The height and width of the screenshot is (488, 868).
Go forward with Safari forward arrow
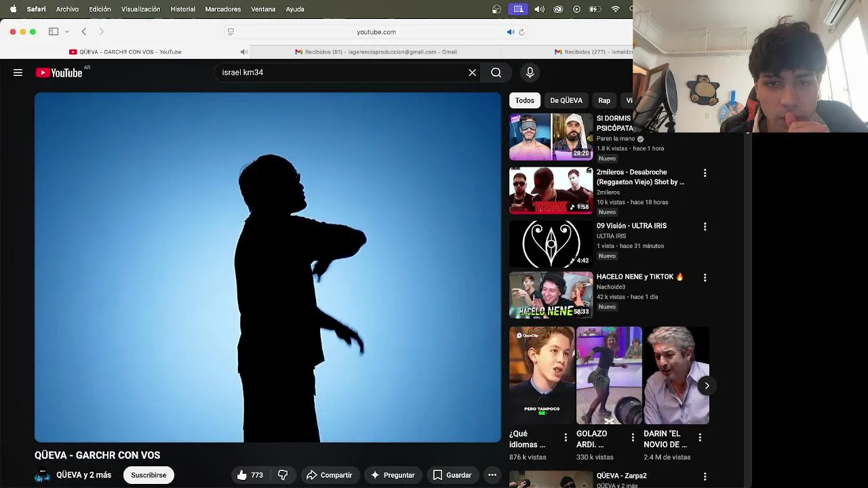[x=102, y=31]
